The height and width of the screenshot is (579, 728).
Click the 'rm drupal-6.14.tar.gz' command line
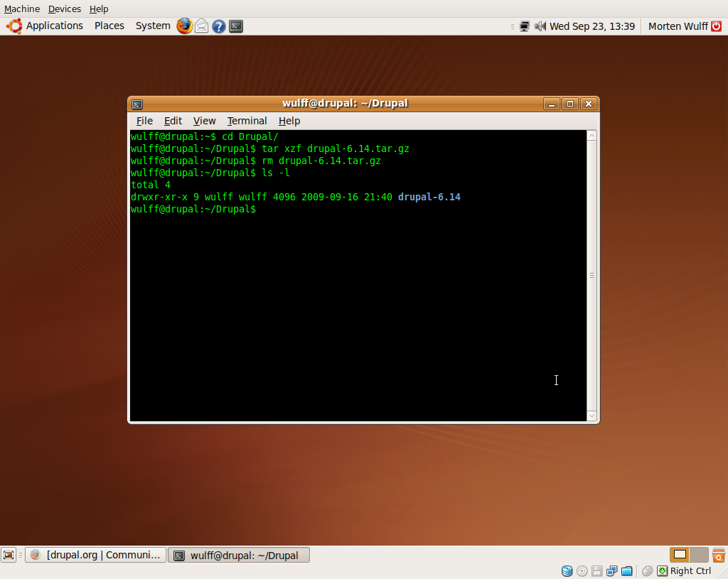pos(321,161)
